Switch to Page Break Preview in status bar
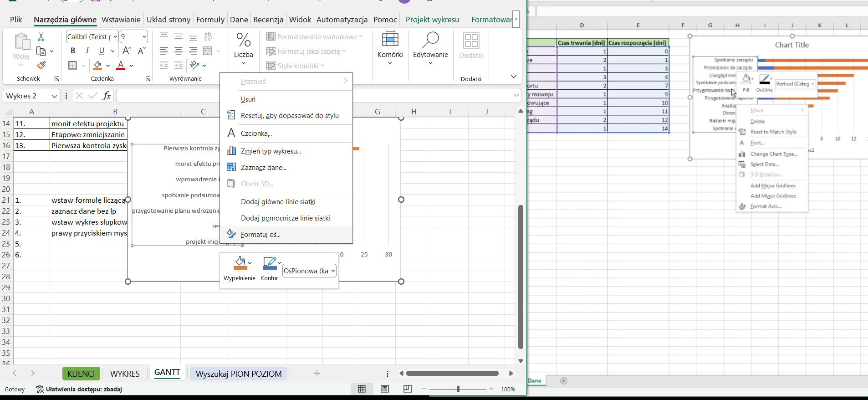 coord(408,389)
